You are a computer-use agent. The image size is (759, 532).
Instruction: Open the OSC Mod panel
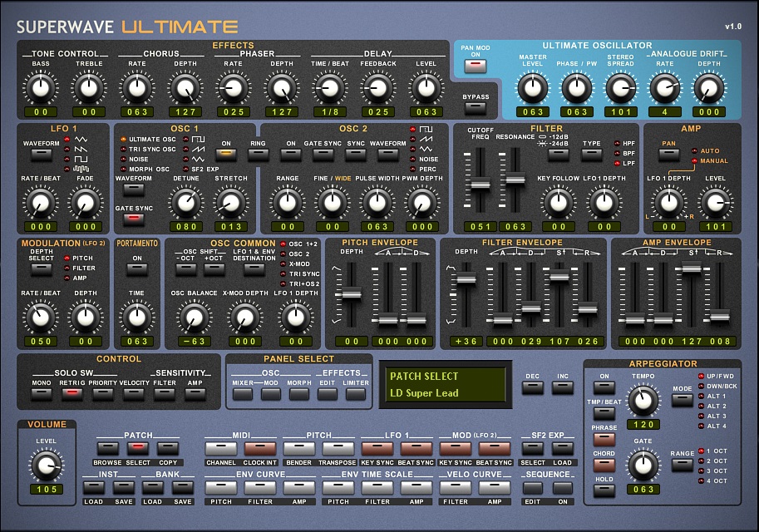tap(271, 393)
